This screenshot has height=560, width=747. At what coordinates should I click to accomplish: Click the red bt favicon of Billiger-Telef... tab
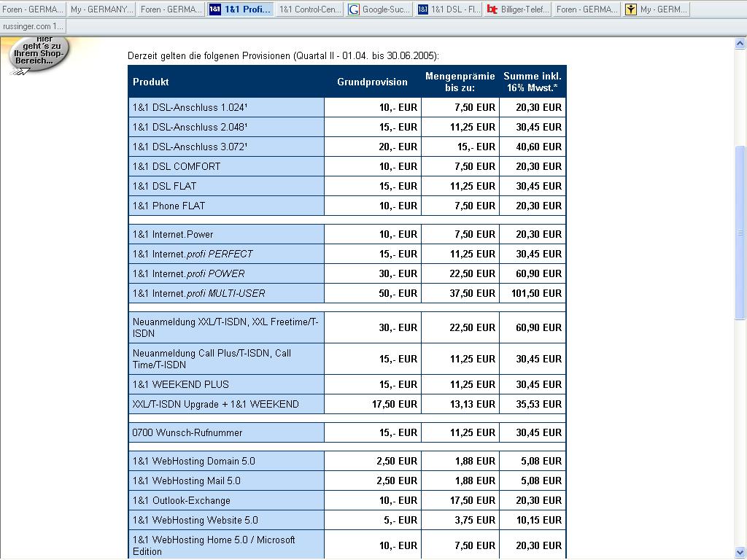492,9
